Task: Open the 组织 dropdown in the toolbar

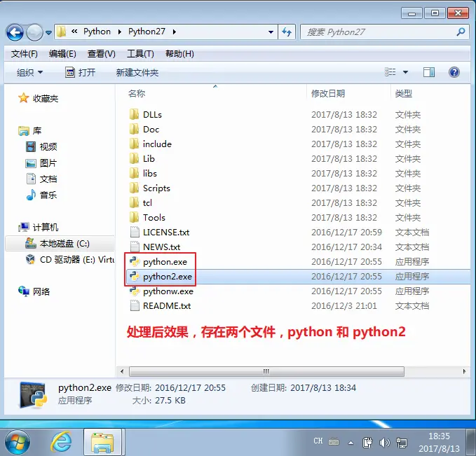Action: [x=29, y=73]
